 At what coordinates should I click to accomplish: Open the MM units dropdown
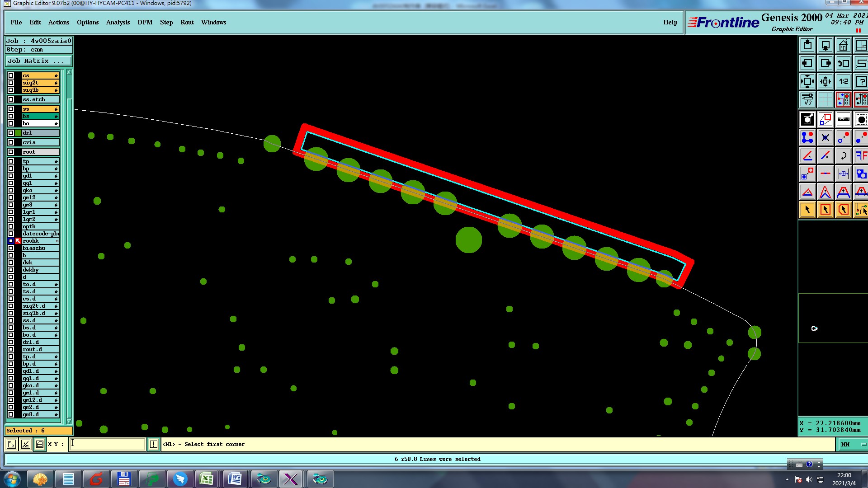(853, 445)
